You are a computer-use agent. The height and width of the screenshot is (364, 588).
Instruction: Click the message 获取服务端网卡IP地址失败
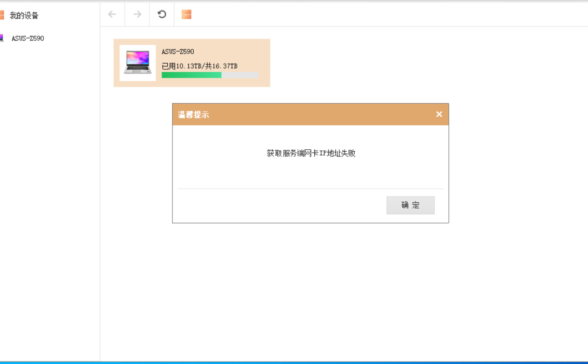[311, 153]
